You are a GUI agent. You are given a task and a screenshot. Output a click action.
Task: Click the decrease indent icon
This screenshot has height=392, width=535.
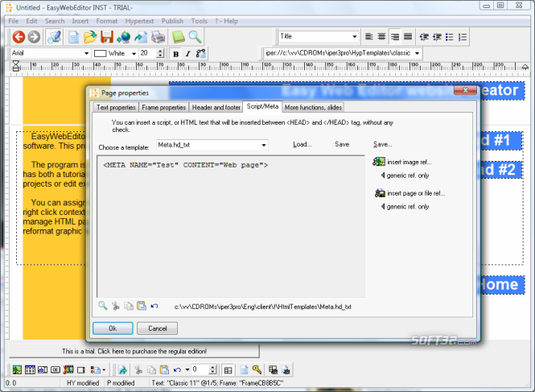(424, 36)
